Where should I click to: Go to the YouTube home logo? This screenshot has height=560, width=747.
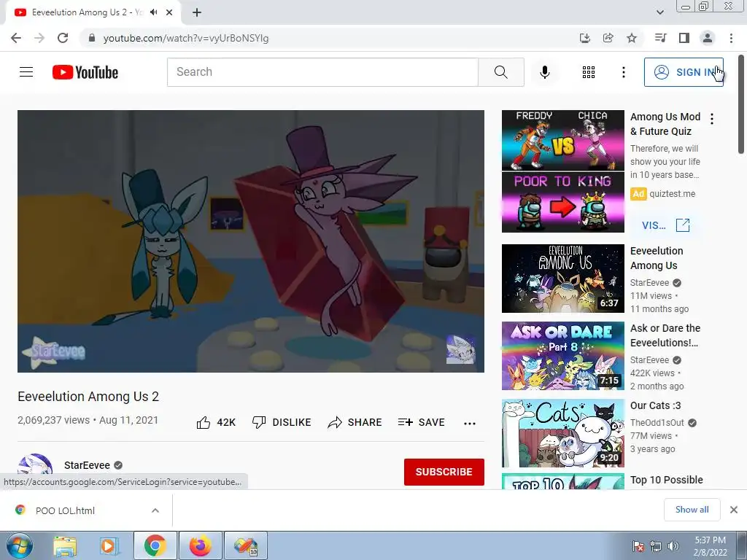[x=85, y=72]
